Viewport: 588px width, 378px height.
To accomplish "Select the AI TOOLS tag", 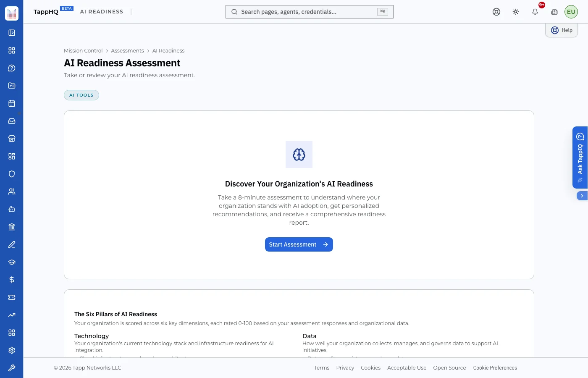I will click(81, 95).
